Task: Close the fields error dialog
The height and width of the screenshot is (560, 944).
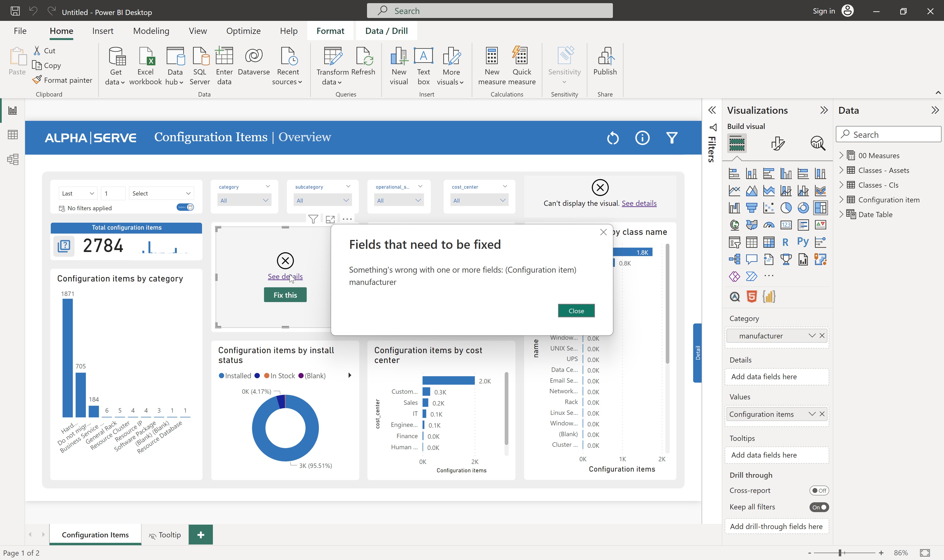Action: (x=576, y=310)
